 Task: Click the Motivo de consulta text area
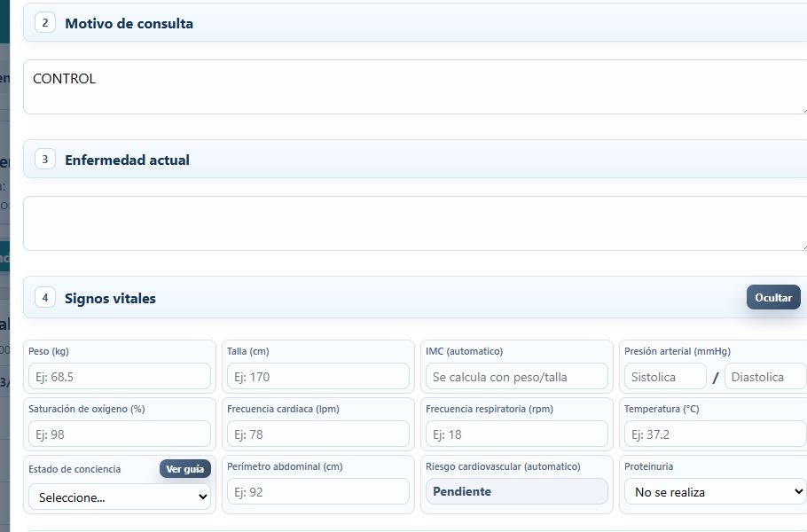(x=415, y=87)
